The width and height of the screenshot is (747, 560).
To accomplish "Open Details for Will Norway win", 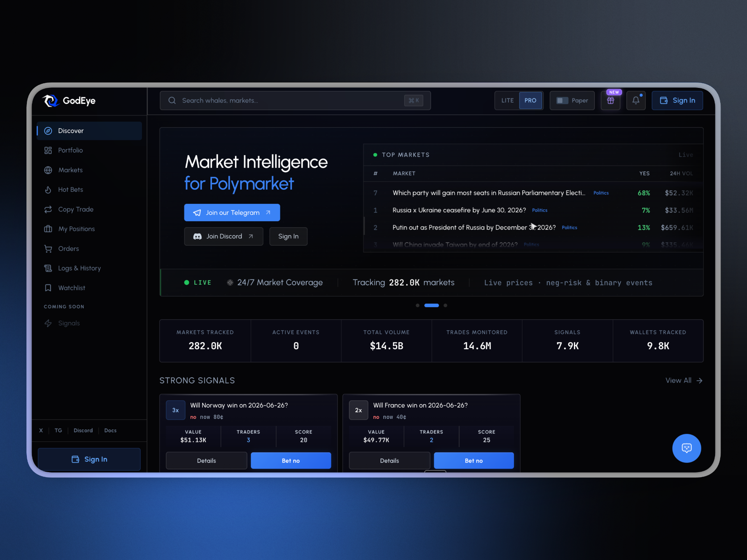I will click(x=206, y=460).
